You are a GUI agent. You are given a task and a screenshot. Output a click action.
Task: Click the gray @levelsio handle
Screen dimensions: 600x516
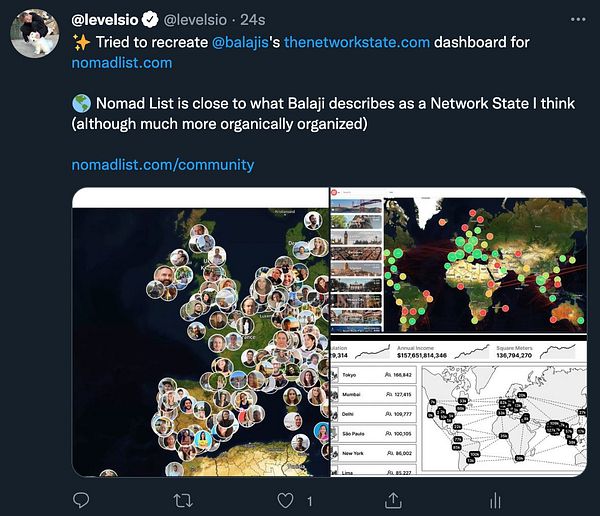pyautogui.click(x=195, y=20)
